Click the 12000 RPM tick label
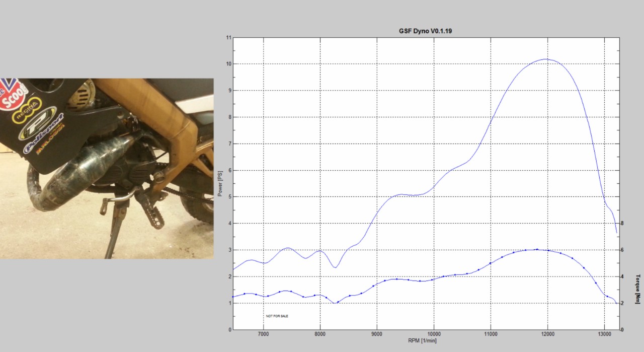 [x=547, y=334]
